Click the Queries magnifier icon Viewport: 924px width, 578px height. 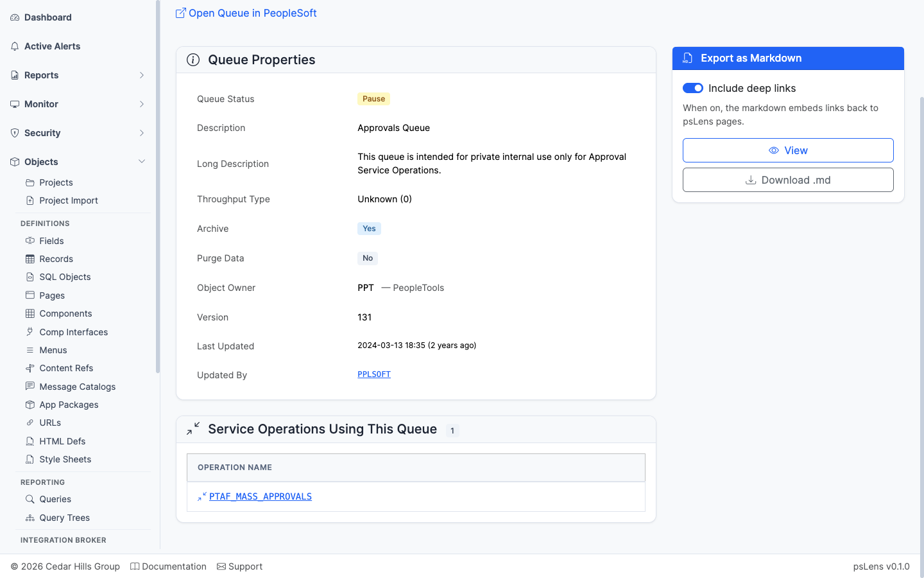coord(30,499)
